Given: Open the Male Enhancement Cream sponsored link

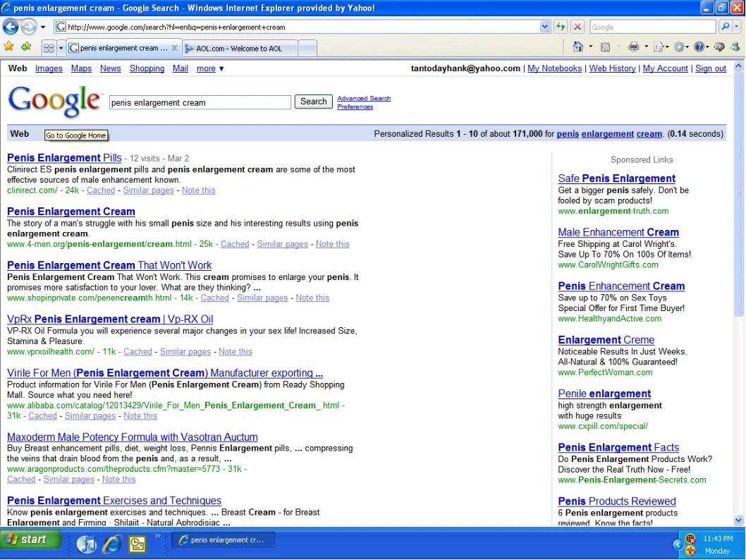Looking at the screenshot, I should [x=618, y=232].
